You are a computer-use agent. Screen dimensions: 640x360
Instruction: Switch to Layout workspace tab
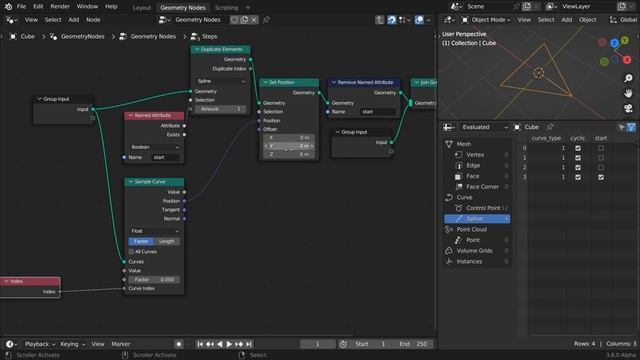point(142,8)
